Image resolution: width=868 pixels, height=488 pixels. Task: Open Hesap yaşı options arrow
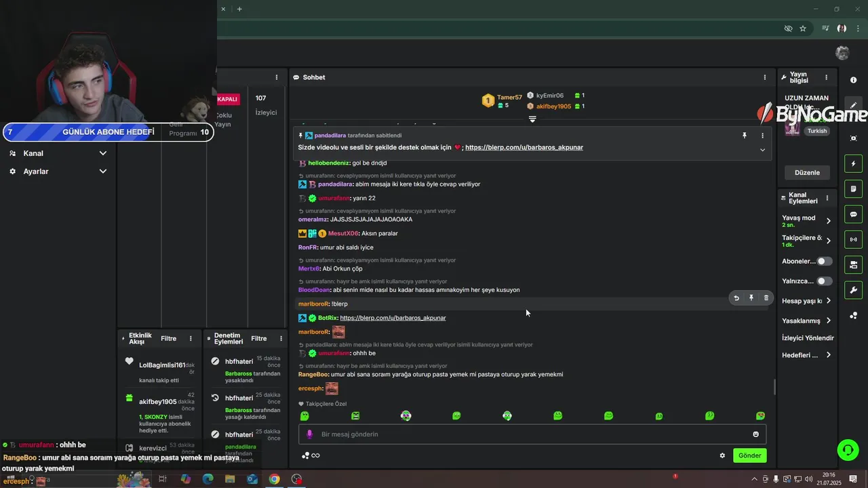(x=828, y=301)
